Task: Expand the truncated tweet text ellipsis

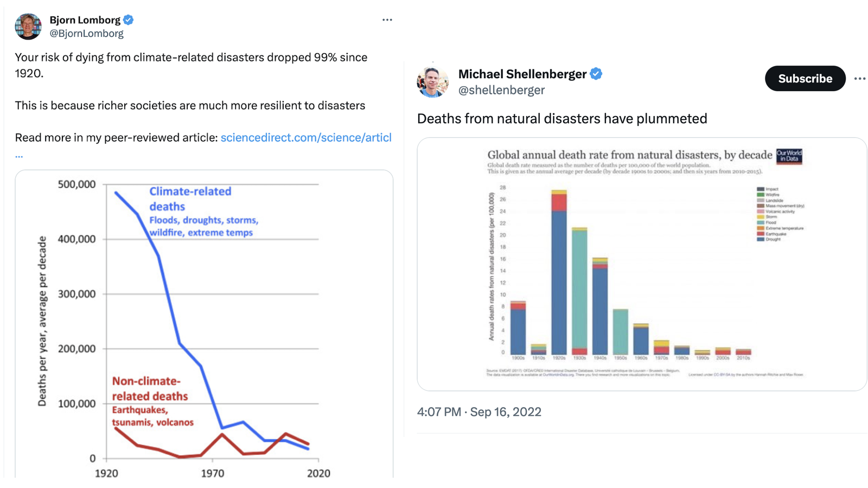Action: [x=19, y=155]
